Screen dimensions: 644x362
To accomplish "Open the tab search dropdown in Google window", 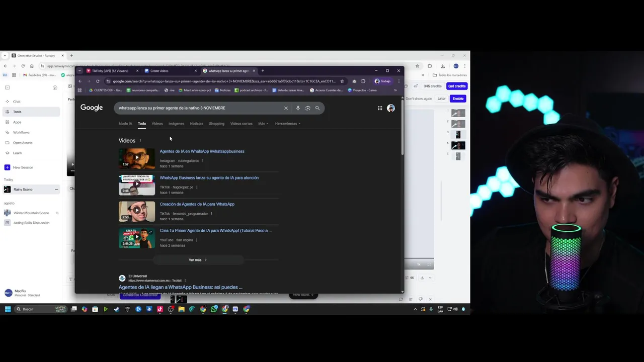I will pyautogui.click(x=79, y=71).
